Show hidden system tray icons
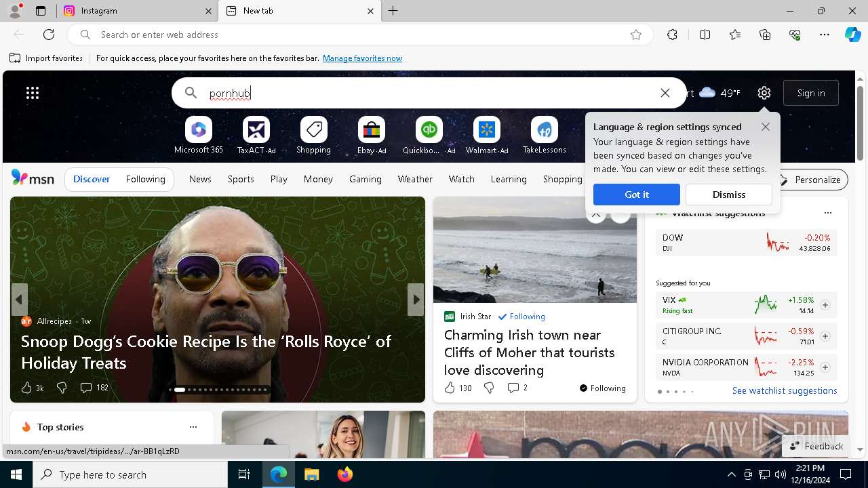This screenshot has height=488, width=868. [731, 474]
